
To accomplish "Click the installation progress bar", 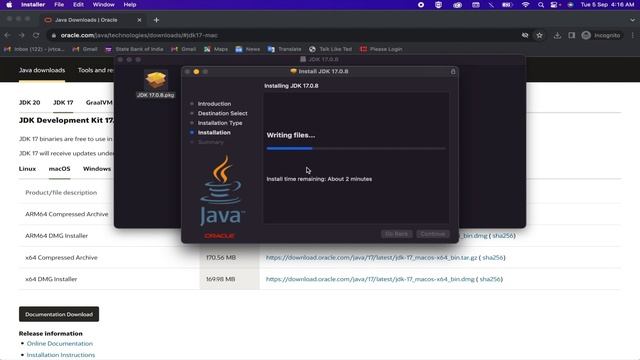I will point(356,149).
